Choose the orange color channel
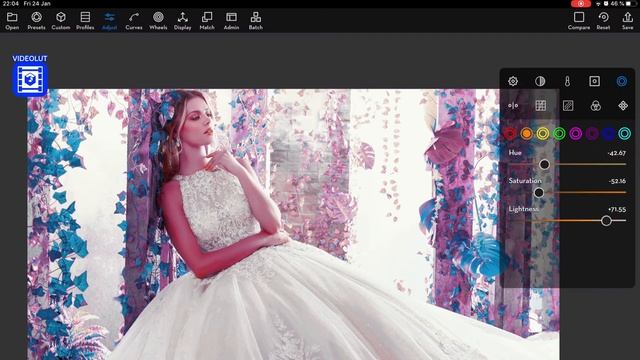Viewport: 640px width, 360px height. tap(527, 133)
